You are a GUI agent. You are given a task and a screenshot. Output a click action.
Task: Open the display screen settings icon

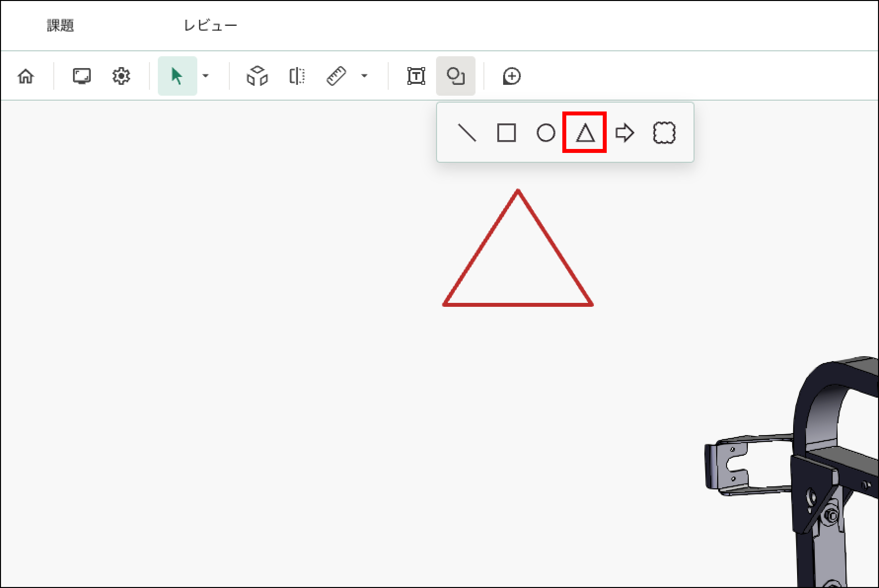[x=81, y=76]
